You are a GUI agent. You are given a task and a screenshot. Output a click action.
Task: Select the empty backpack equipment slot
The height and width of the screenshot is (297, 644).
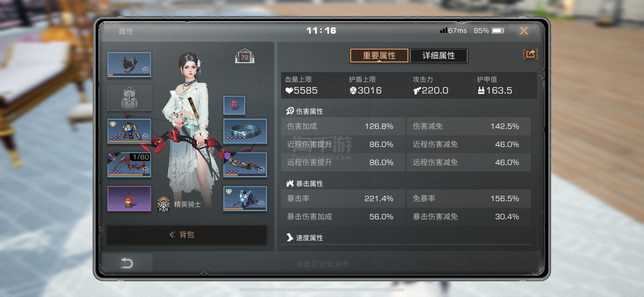[129, 98]
